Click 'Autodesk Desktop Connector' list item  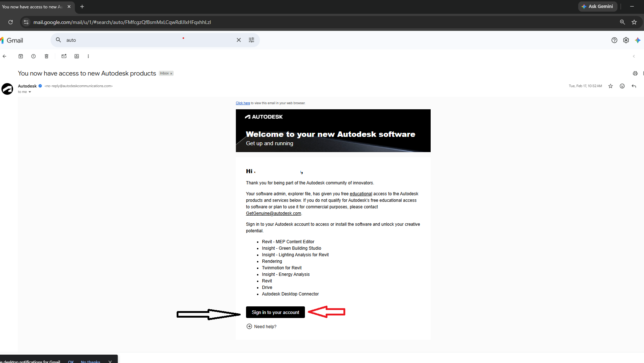tap(290, 294)
